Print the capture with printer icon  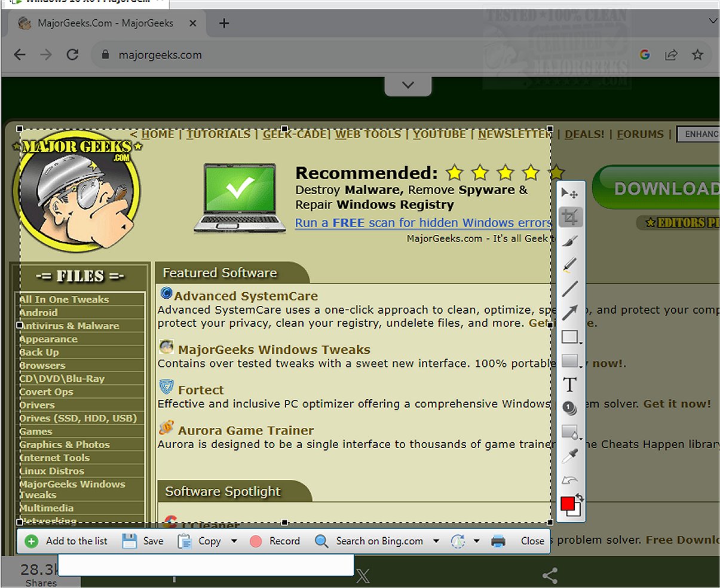pos(498,541)
